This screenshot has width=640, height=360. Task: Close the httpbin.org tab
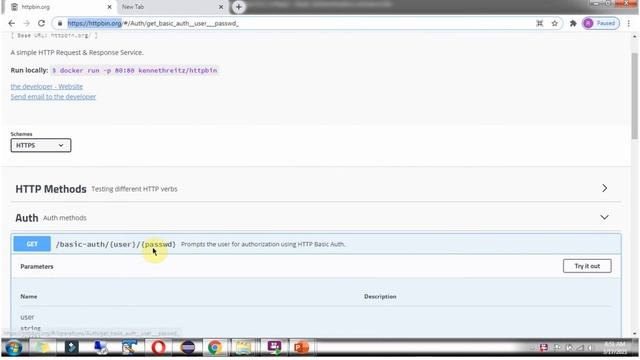point(109,7)
